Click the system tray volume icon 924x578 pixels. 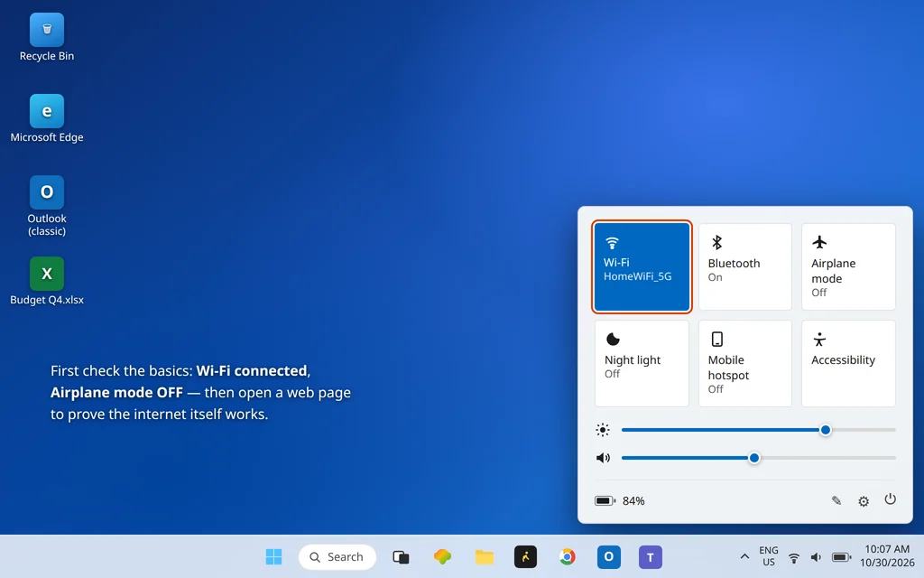816,557
